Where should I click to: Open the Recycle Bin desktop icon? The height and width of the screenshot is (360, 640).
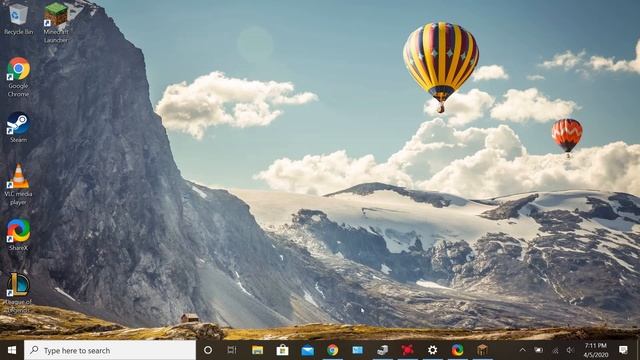[18, 19]
